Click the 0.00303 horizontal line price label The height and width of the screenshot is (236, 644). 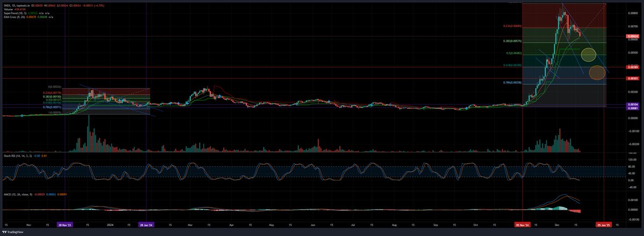tap(632, 78)
